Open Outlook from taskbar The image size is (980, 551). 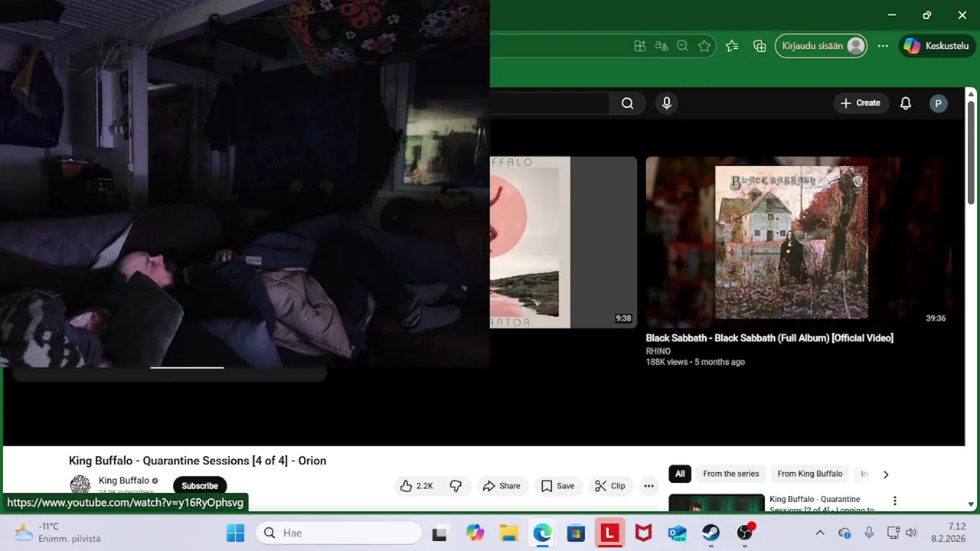click(x=678, y=533)
